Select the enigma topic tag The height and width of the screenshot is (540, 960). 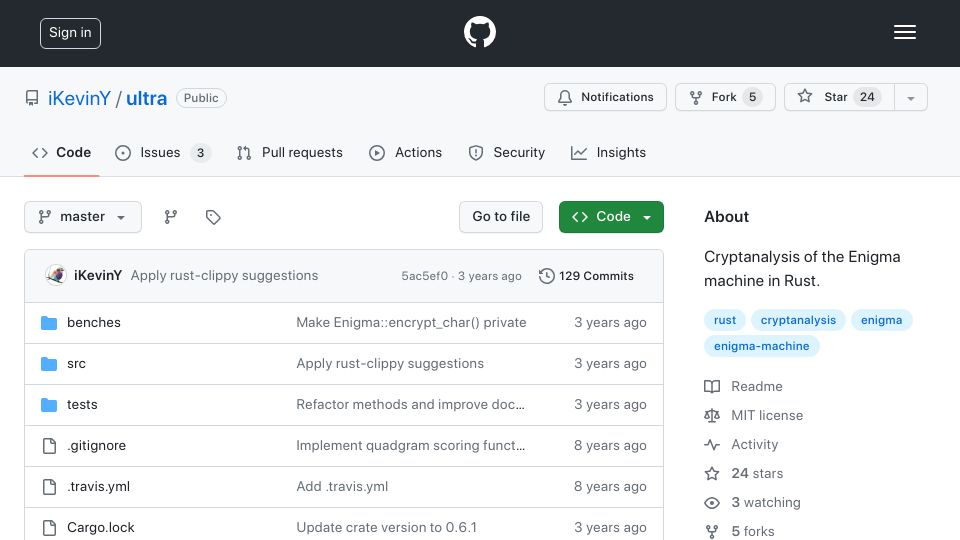pos(881,320)
